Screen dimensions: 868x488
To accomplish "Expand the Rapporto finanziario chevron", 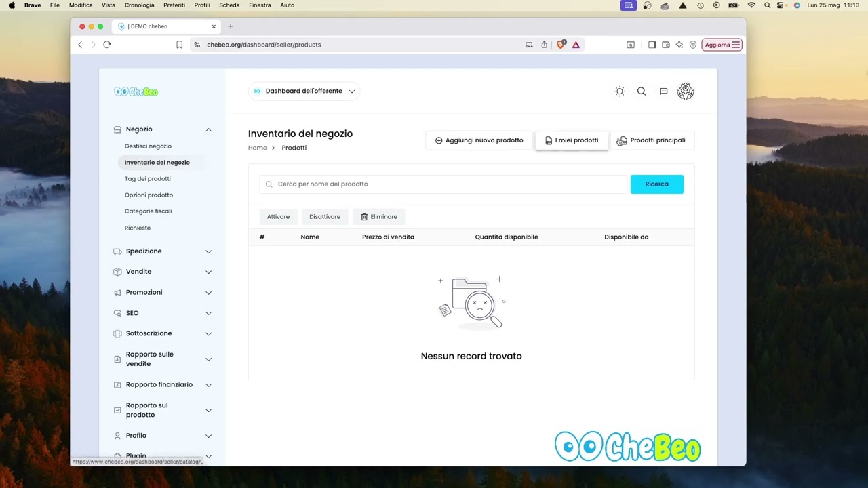I will click(x=209, y=385).
